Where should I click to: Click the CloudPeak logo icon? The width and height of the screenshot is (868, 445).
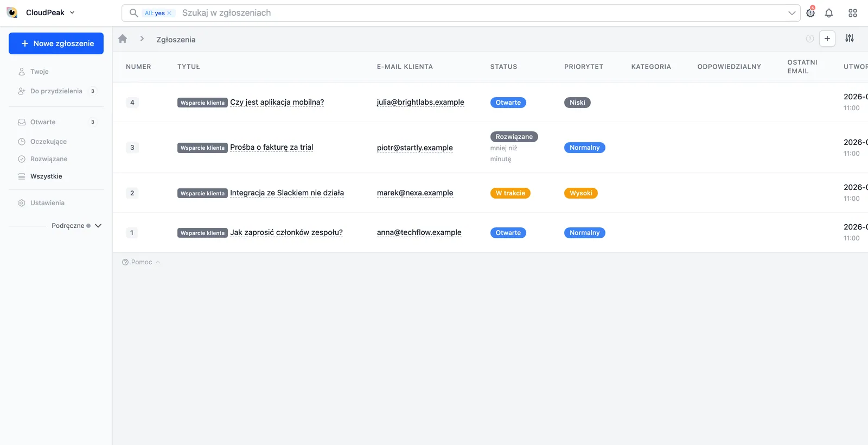point(12,12)
